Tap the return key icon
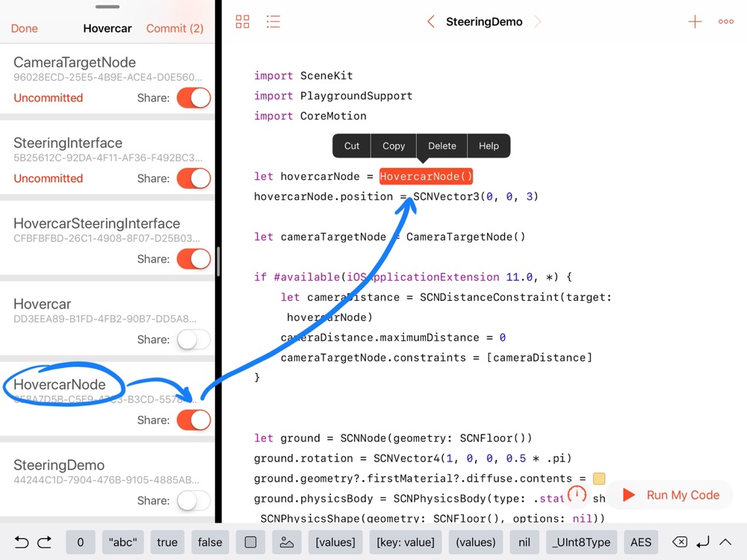This screenshot has width=747, height=560. pyautogui.click(x=703, y=542)
